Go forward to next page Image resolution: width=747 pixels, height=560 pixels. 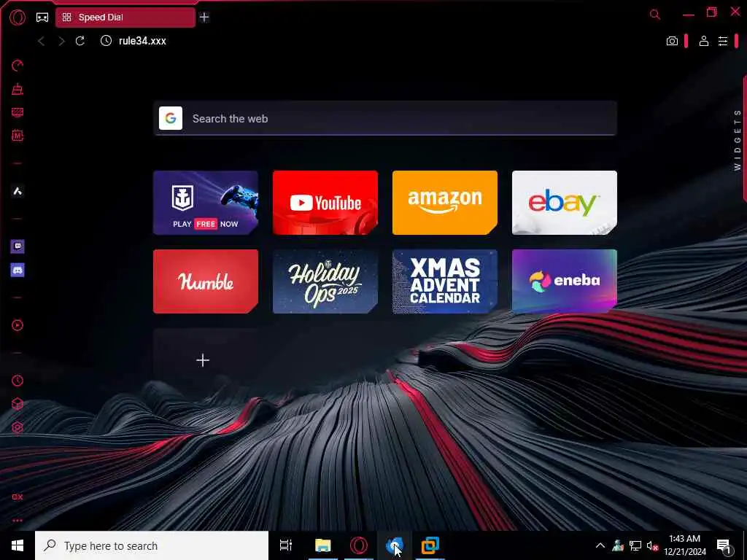(x=61, y=42)
